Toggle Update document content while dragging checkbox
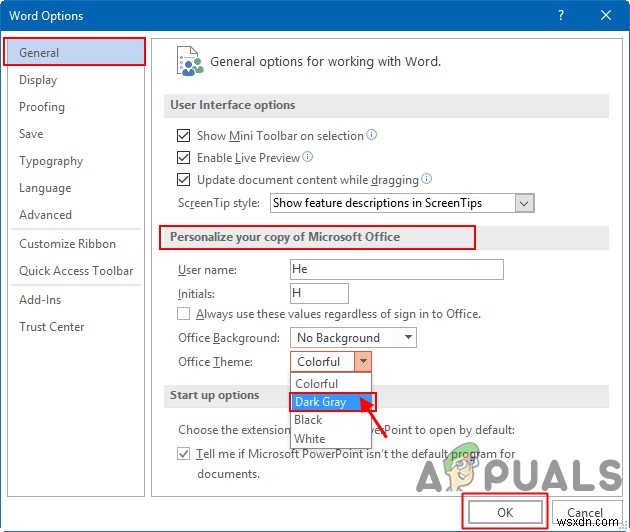Image resolution: width=630 pixels, height=532 pixels. click(184, 179)
